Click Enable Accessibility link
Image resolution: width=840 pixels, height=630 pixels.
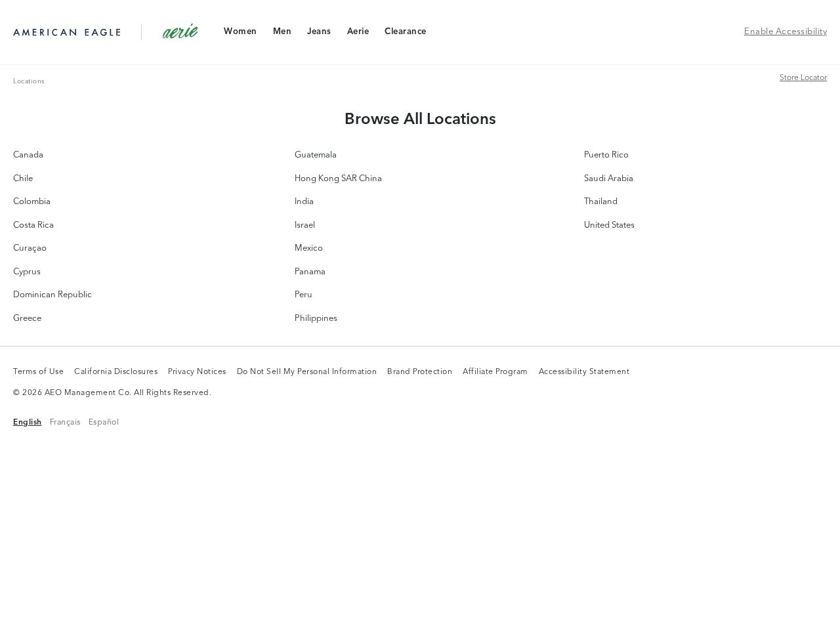click(786, 31)
